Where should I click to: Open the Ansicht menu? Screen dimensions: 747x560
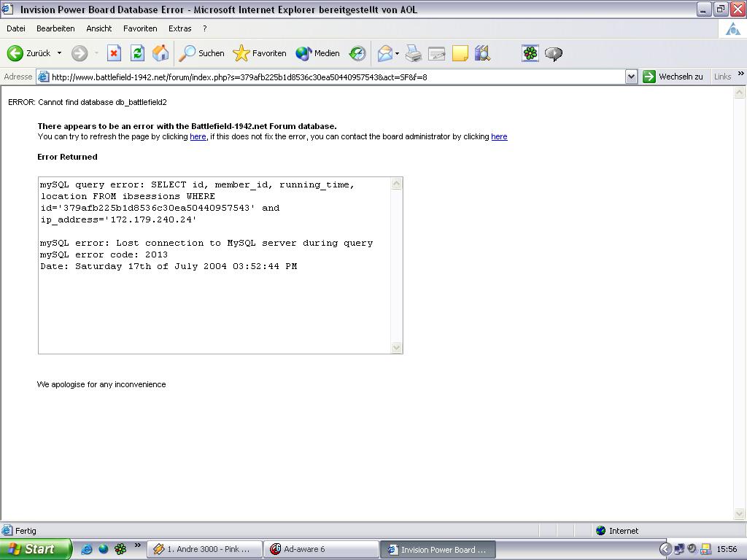point(99,28)
